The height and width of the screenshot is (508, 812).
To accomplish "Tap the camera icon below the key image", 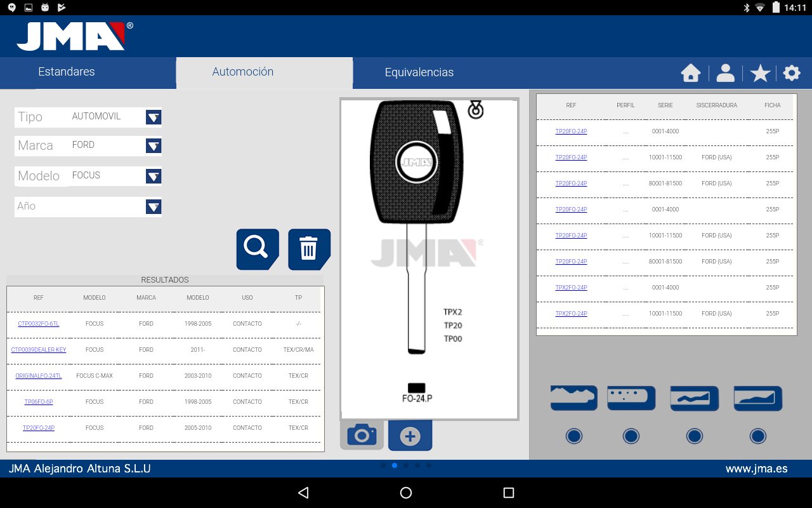I will click(x=362, y=435).
